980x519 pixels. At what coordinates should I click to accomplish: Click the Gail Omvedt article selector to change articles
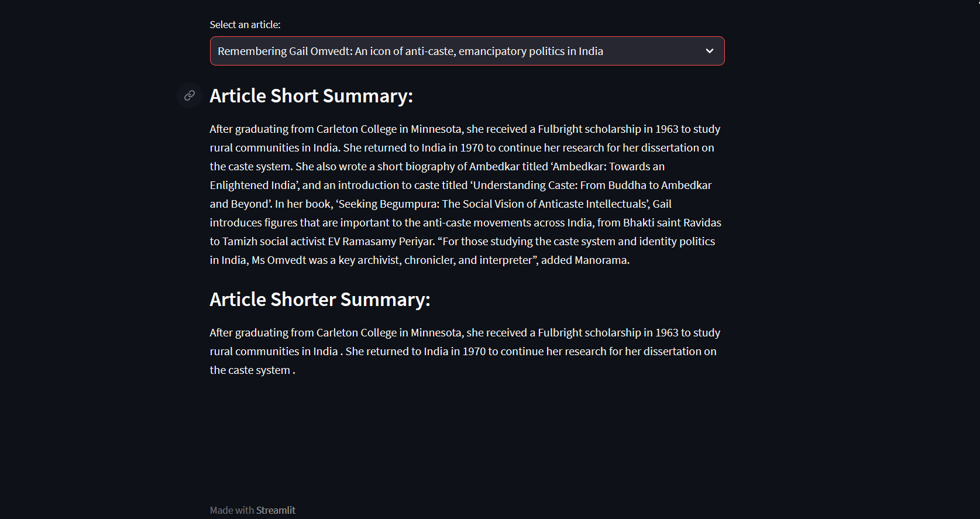point(467,51)
